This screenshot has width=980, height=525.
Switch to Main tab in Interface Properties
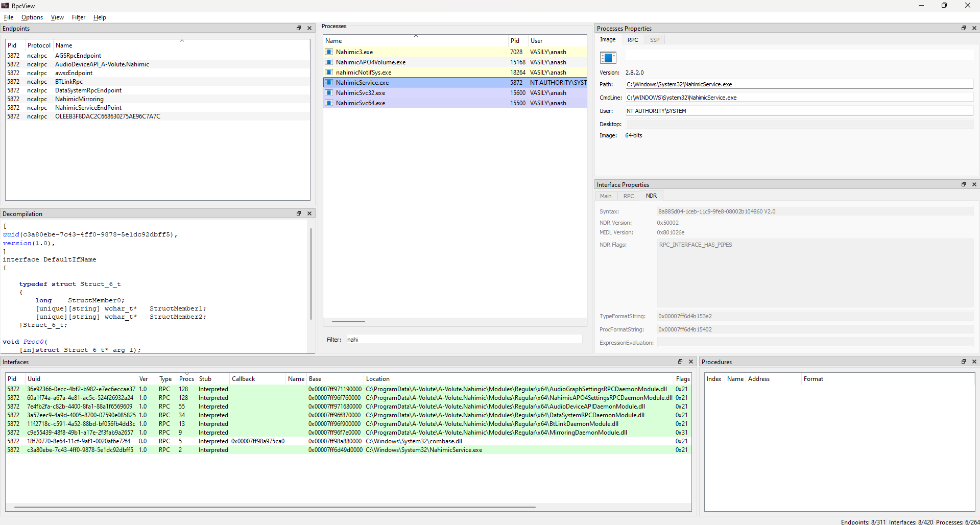(606, 196)
